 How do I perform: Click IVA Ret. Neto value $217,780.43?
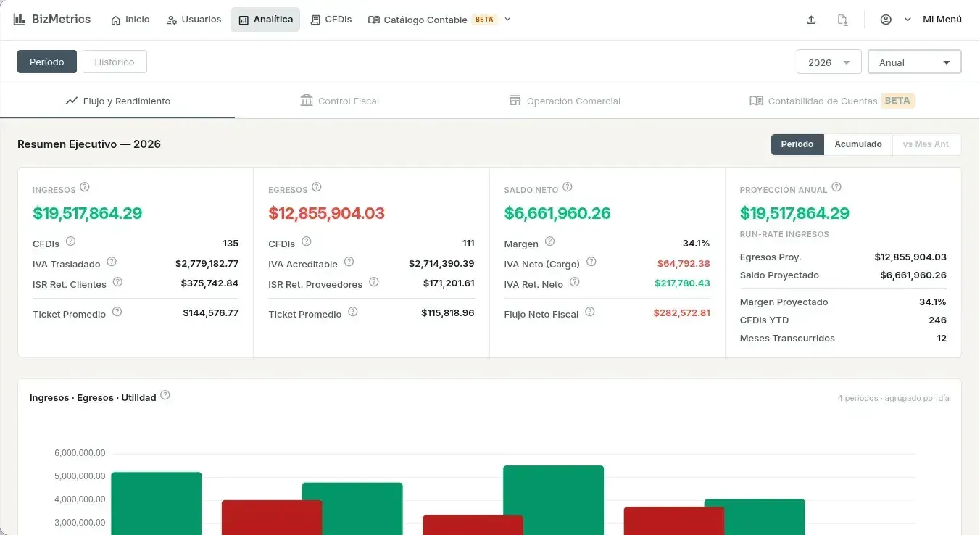(x=682, y=283)
